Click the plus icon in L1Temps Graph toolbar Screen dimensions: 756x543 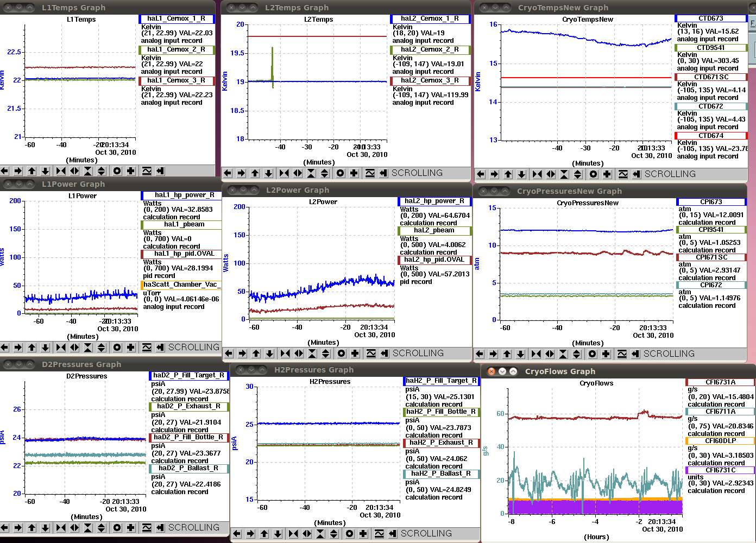pos(131,171)
